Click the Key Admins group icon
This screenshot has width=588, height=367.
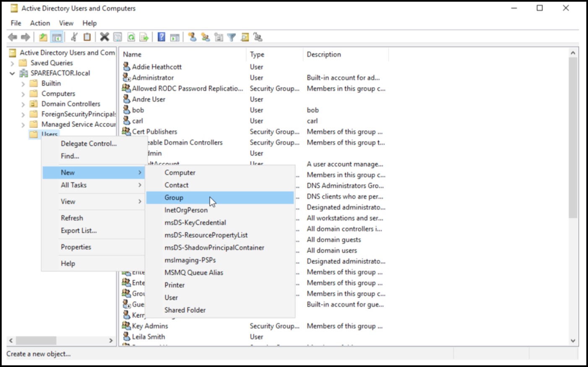126,326
